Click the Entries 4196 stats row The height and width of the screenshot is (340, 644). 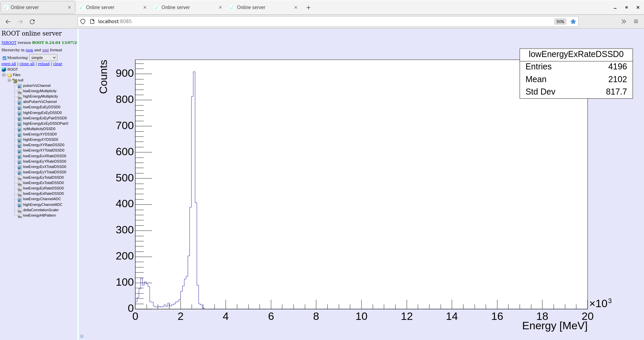[x=576, y=67]
